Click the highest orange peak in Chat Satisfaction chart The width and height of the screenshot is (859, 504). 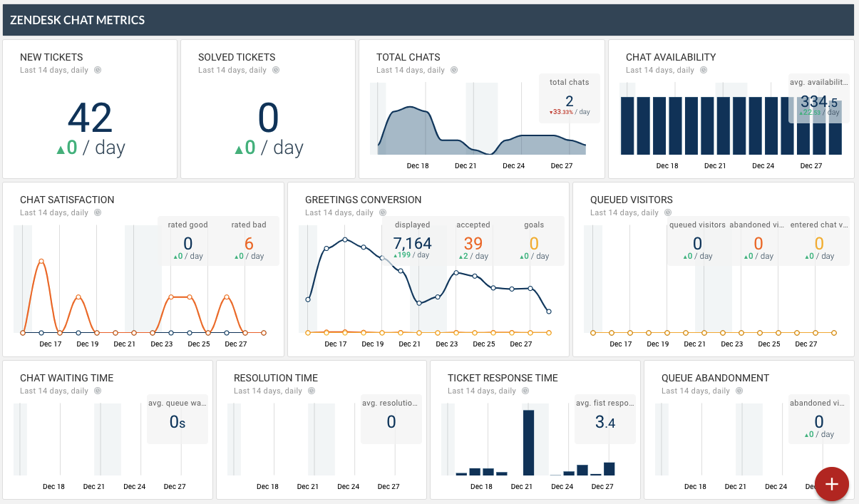click(41, 261)
